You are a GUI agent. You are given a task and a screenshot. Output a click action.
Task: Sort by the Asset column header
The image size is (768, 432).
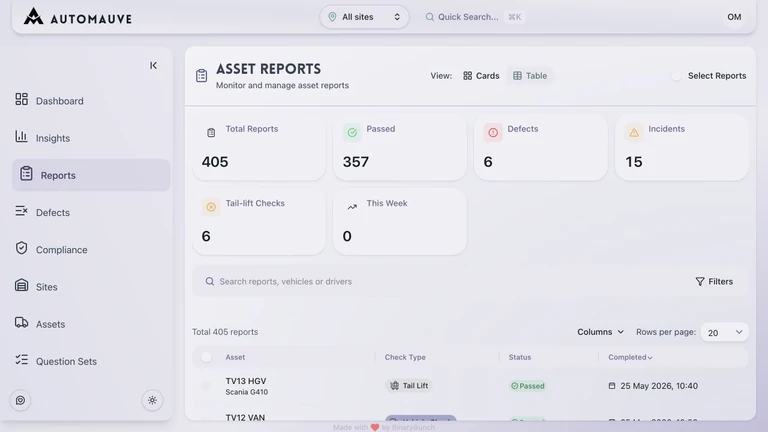tap(235, 357)
